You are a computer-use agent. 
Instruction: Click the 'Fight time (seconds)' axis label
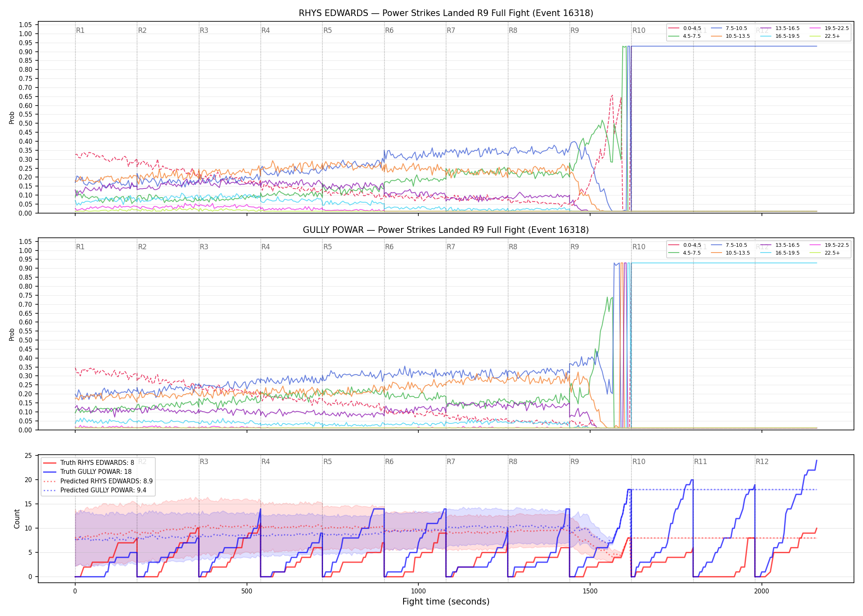(x=446, y=602)
